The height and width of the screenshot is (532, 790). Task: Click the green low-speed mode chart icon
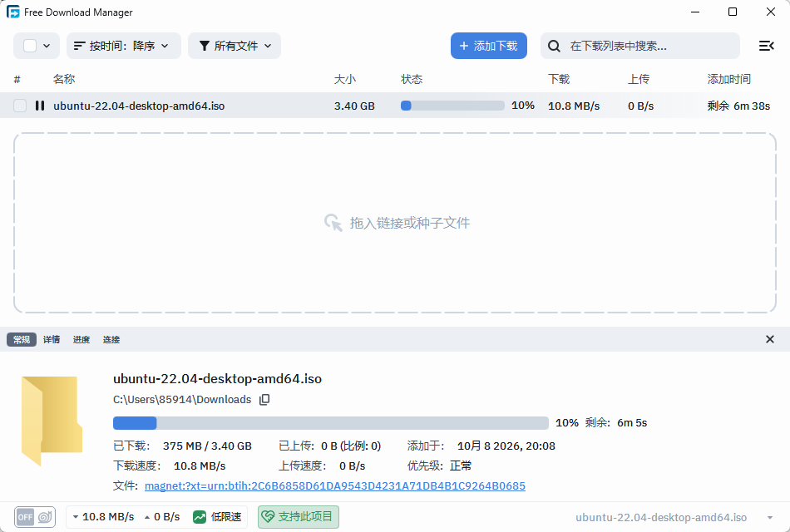pyautogui.click(x=200, y=517)
